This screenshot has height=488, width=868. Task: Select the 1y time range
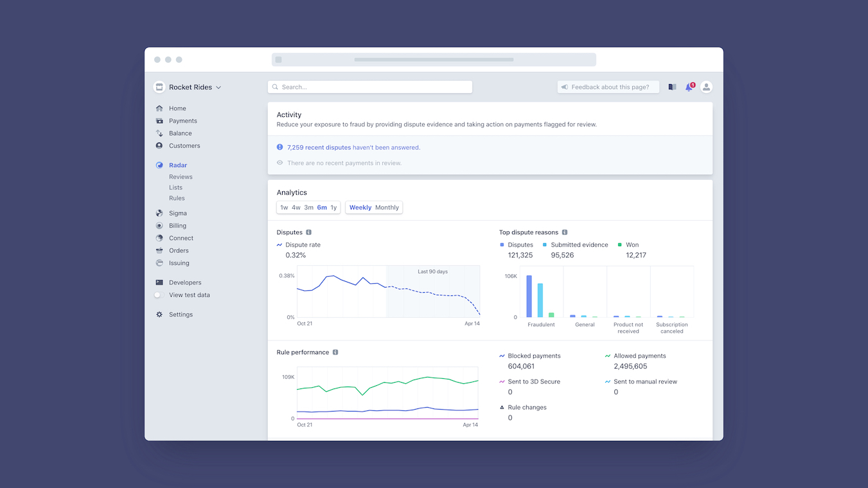tap(333, 207)
